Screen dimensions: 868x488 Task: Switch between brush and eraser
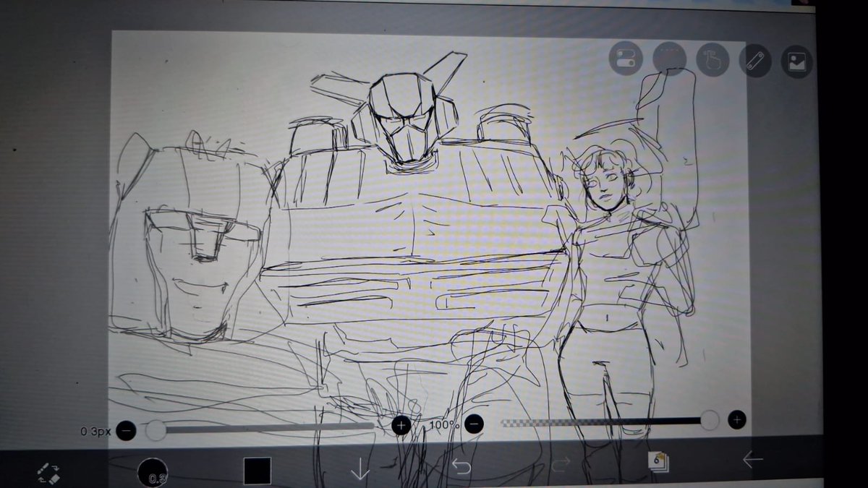(x=49, y=474)
